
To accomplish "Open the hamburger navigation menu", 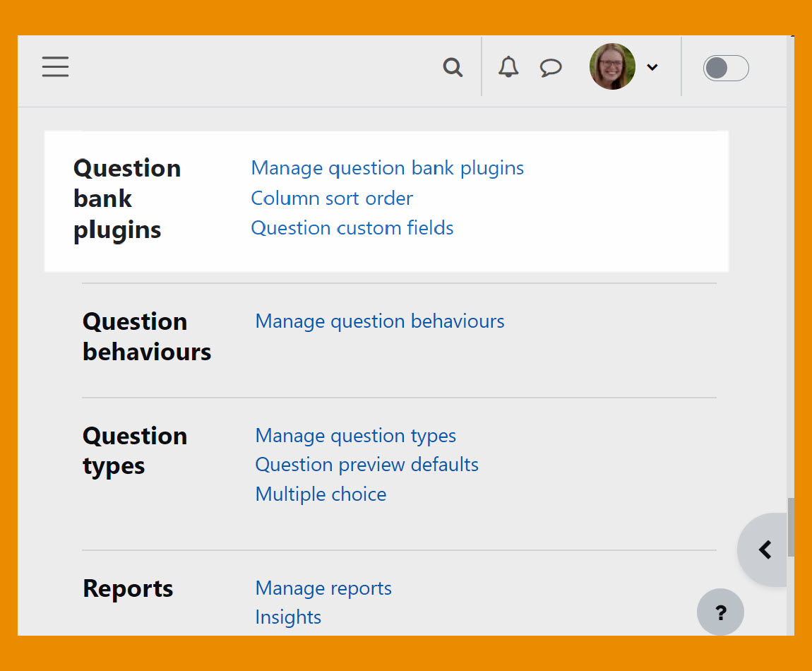I will coord(55,67).
